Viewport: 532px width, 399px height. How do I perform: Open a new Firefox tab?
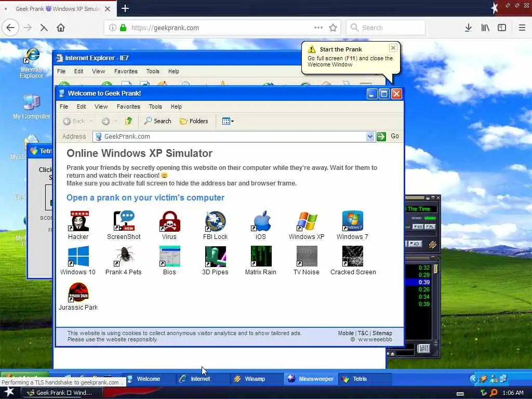click(125, 8)
